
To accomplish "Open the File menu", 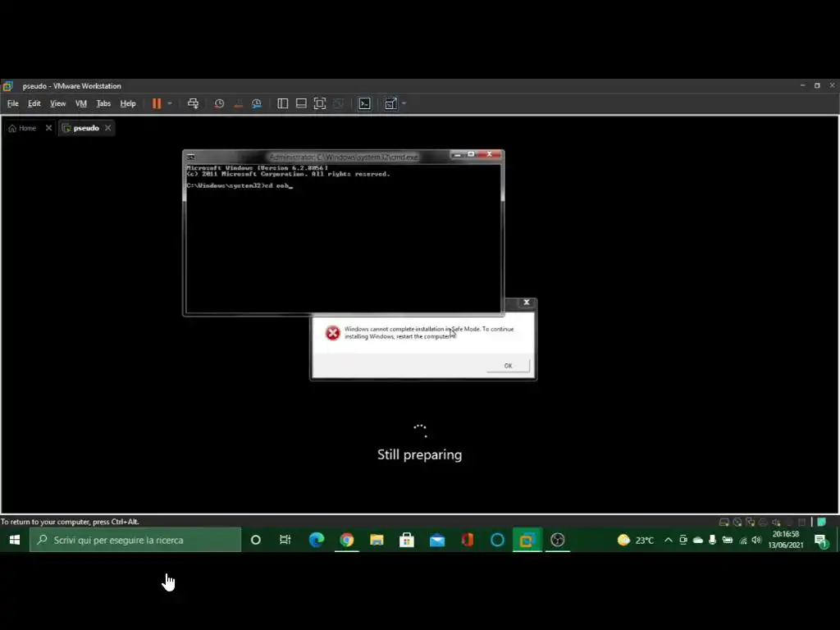I will pos(13,103).
